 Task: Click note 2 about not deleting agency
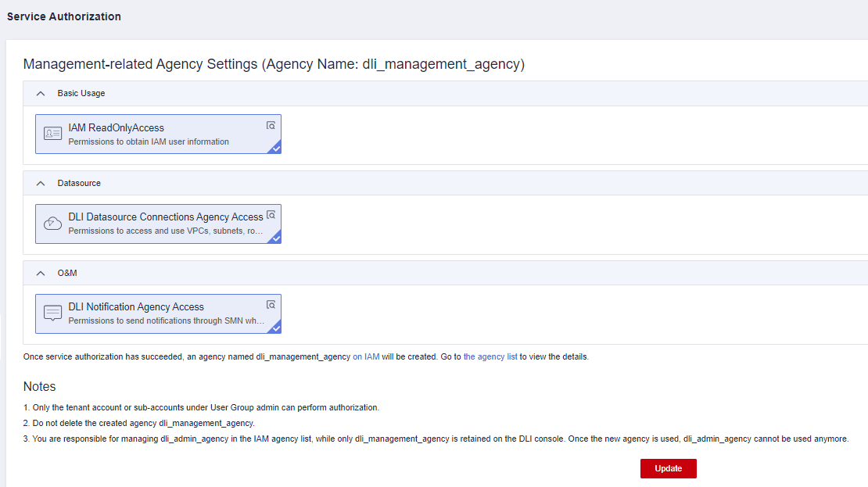139,424
